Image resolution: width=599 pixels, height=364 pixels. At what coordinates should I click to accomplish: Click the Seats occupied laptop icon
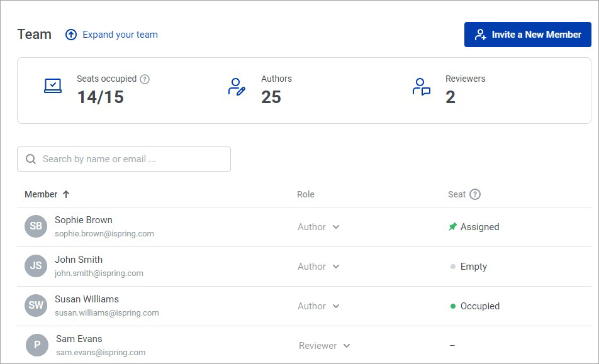[53, 86]
